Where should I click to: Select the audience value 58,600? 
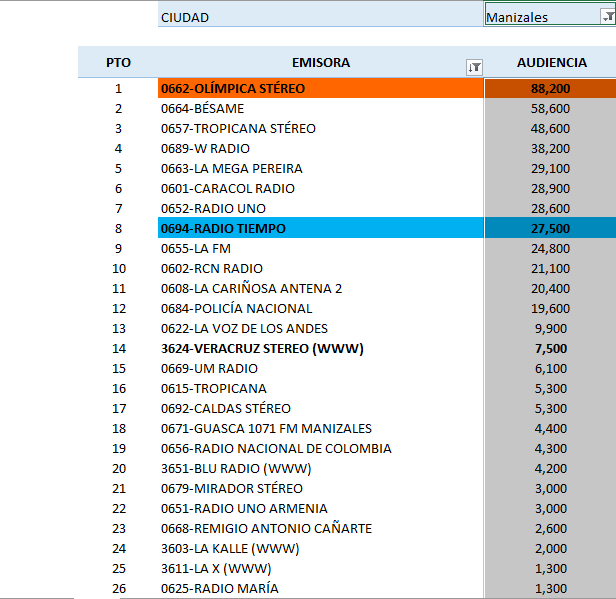click(x=550, y=108)
